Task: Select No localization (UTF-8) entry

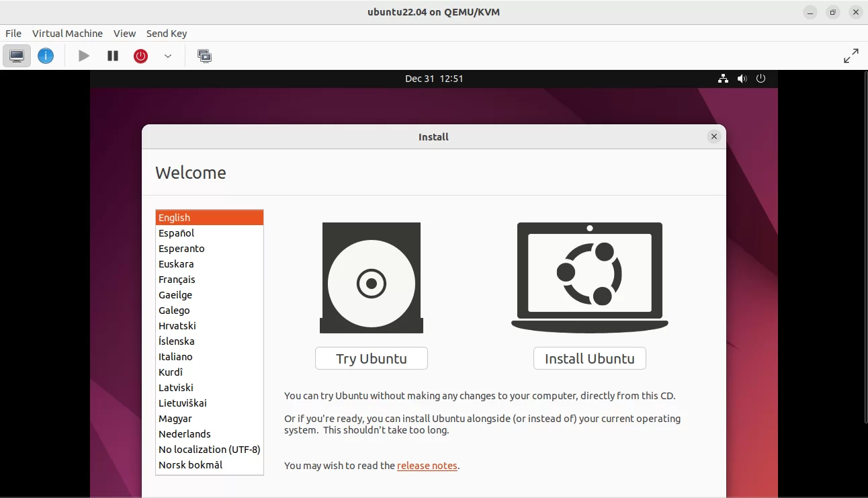Action: point(210,450)
